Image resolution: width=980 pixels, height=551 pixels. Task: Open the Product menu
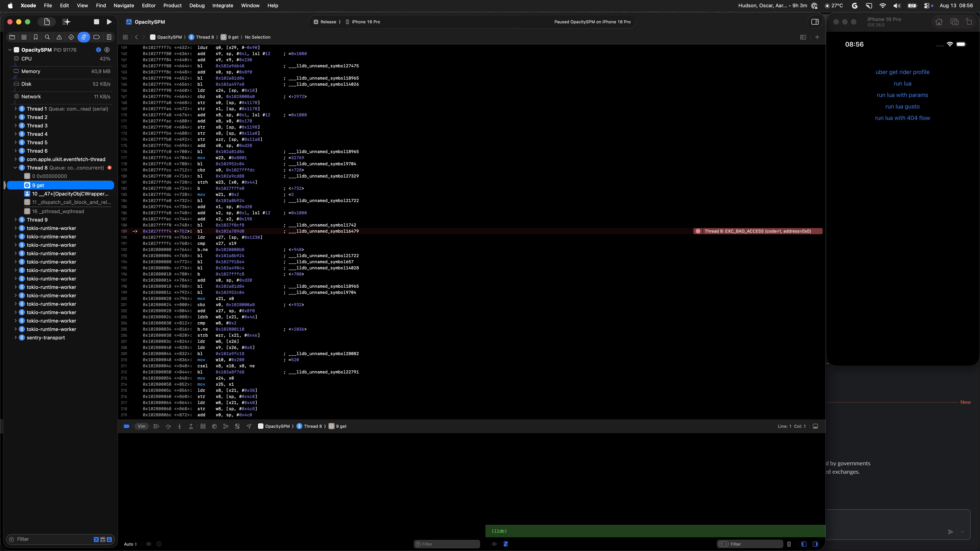172,5
